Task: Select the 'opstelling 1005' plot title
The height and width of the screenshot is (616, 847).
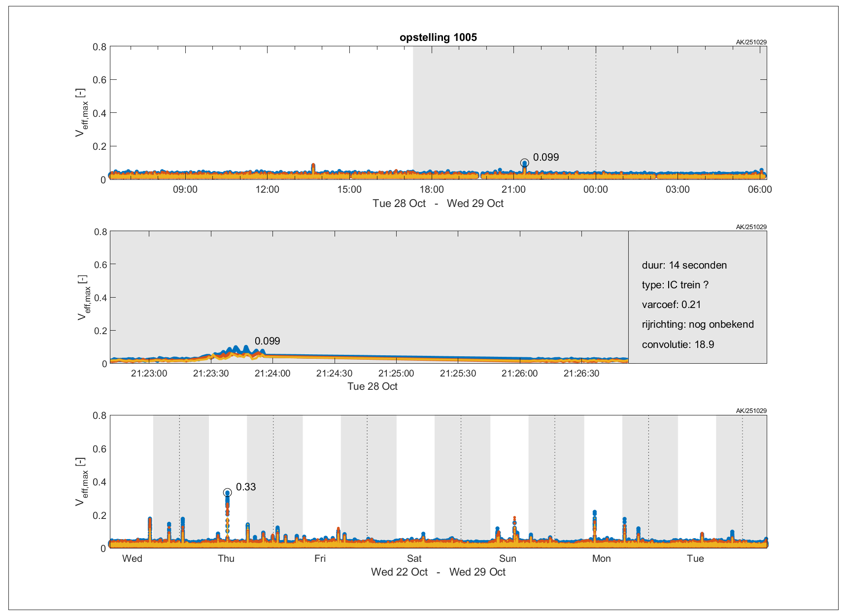Action: coord(438,37)
